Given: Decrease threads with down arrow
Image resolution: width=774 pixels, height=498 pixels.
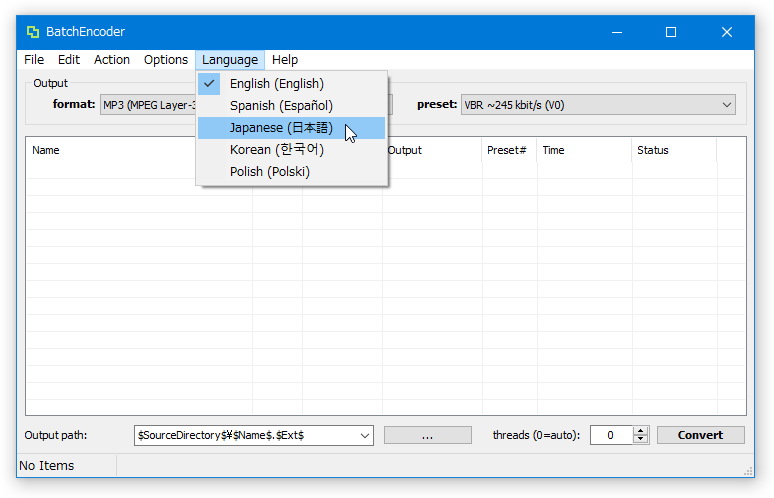Looking at the screenshot, I should 640,440.
